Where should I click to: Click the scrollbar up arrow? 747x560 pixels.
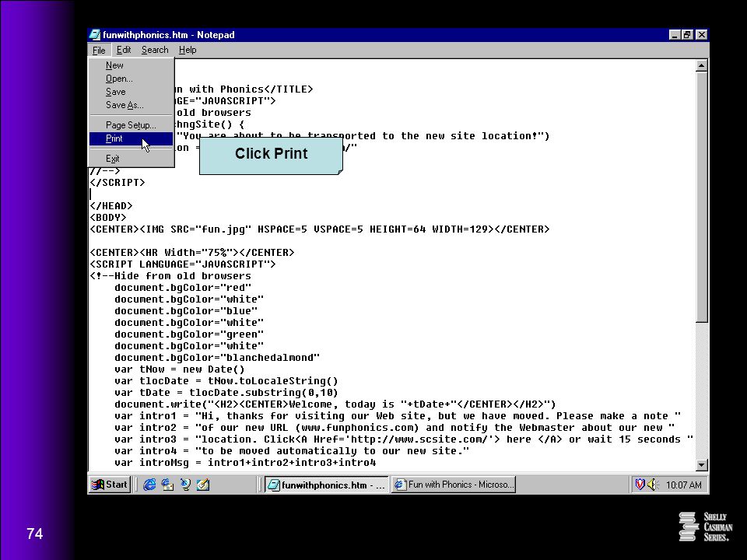(x=701, y=65)
